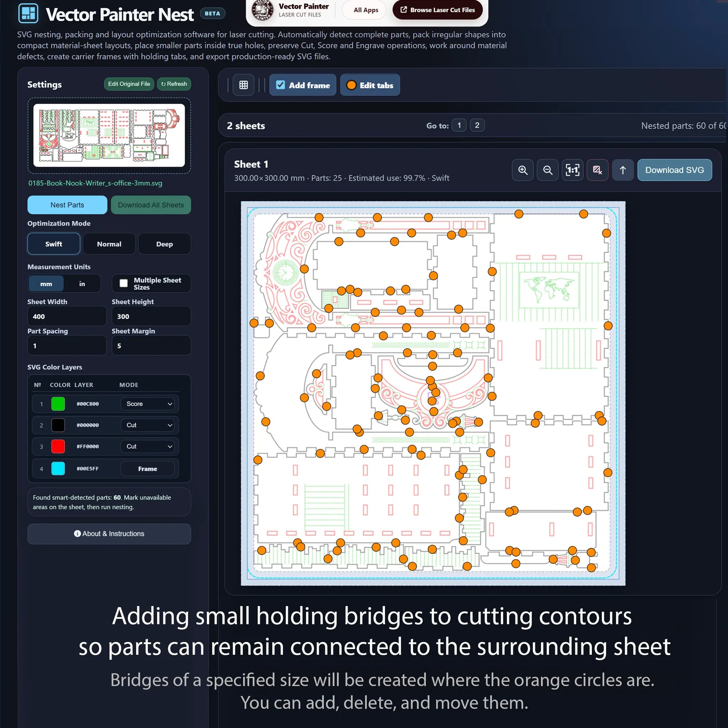Click the Nest Parts button

67,205
